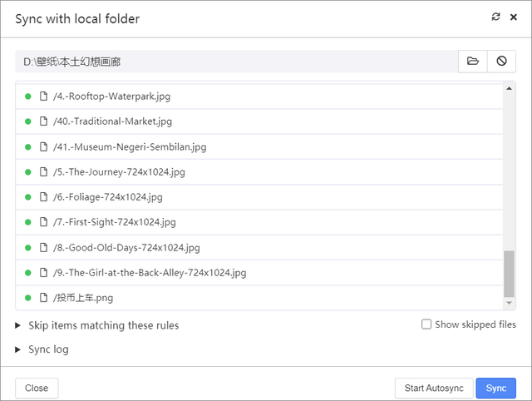
Task: Click the clear folder path icon
Action: pyautogui.click(x=501, y=62)
